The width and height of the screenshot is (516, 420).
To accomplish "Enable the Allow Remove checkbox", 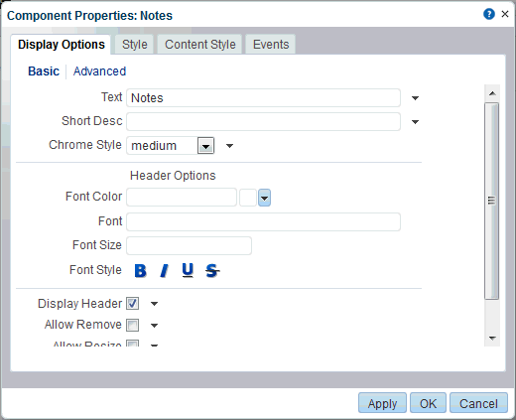I will pyautogui.click(x=133, y=325).
